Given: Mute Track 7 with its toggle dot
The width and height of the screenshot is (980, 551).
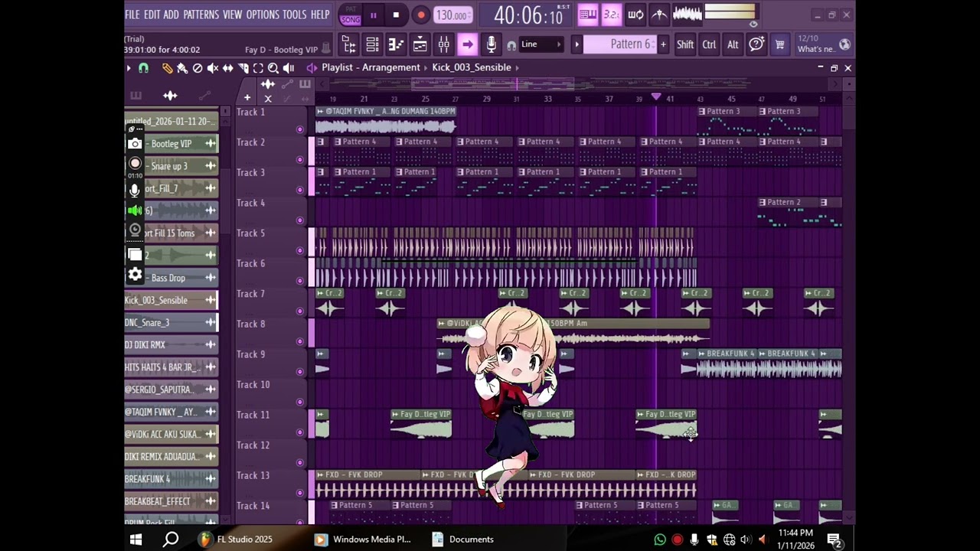Looking at the screenshot, I should point(300,311).
